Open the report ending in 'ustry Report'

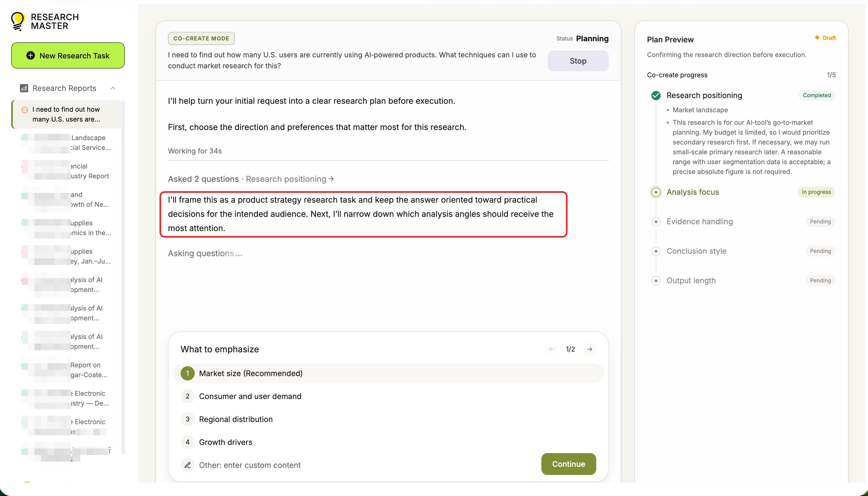(66, 171)
